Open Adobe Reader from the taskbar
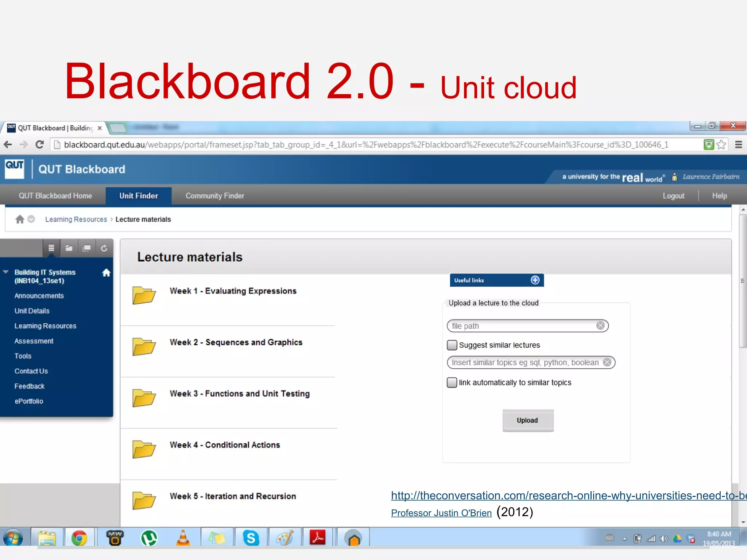747x560 pixels. click(x=318, y=538)
